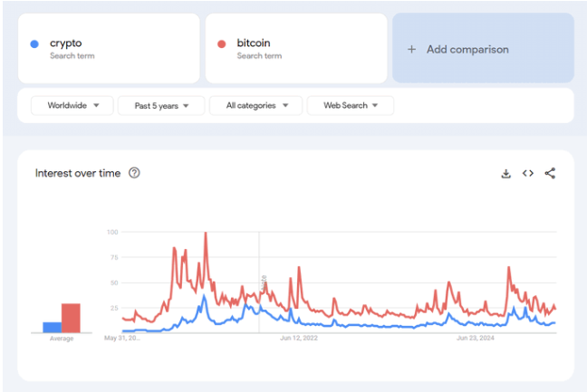
Task: Click the Note marker on the chart
Action: click(x=264, y=282)
